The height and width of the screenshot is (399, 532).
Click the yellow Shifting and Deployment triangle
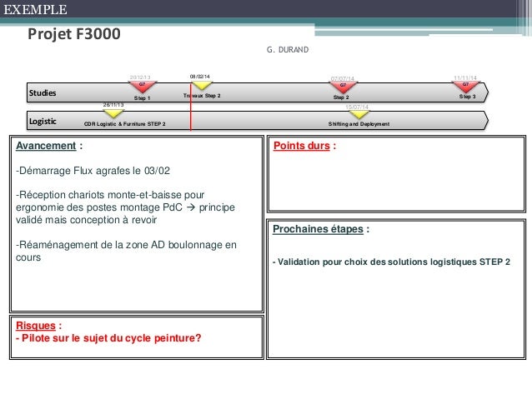click(x=358, y=114)
